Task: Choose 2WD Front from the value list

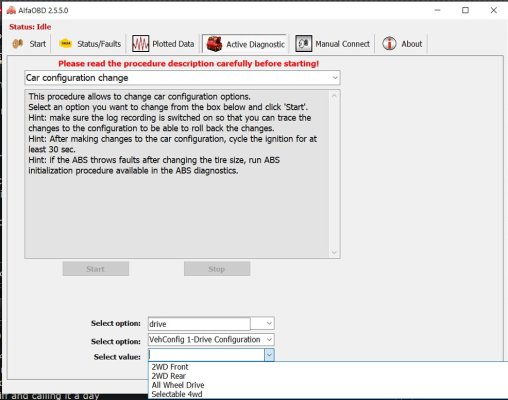Action: (170, 367)
